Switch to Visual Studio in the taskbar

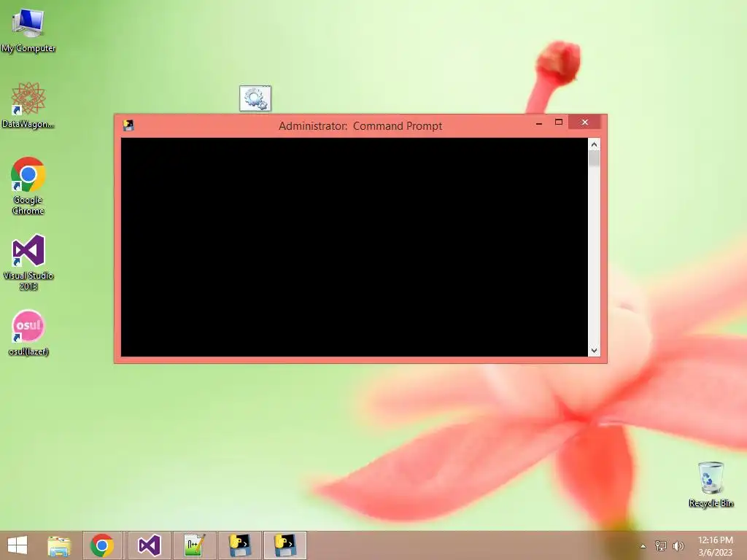[x=149, y=545]
